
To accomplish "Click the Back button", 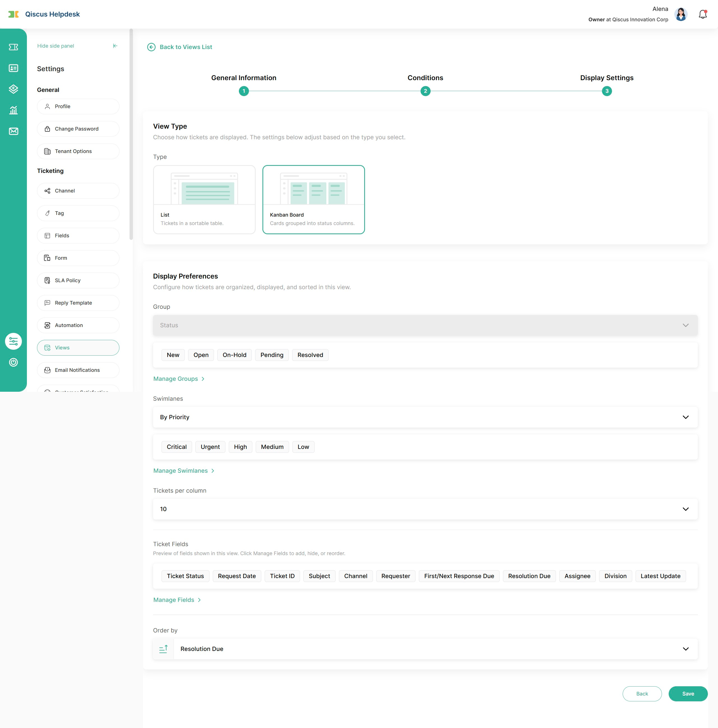I will (642, 694).
